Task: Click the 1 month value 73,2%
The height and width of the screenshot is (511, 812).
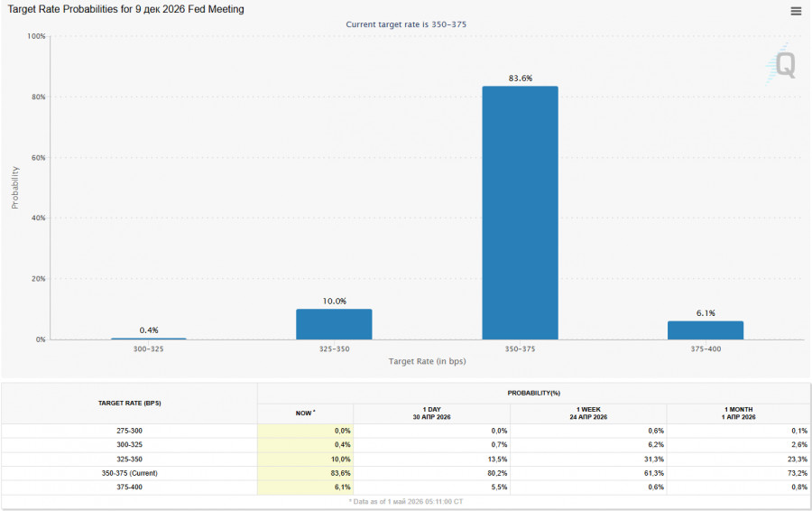Action: click(x=798, y=473)
